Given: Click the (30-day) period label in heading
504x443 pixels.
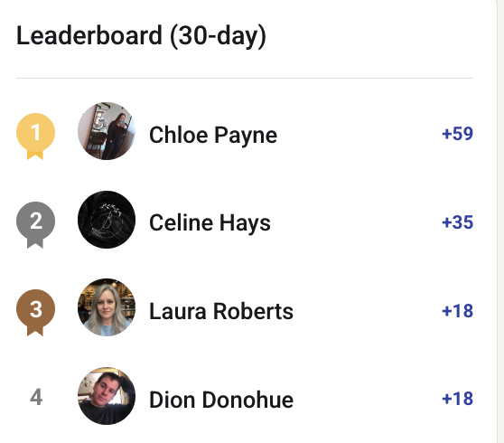Looking at the screenshot, I should click(x=218, y=37).
